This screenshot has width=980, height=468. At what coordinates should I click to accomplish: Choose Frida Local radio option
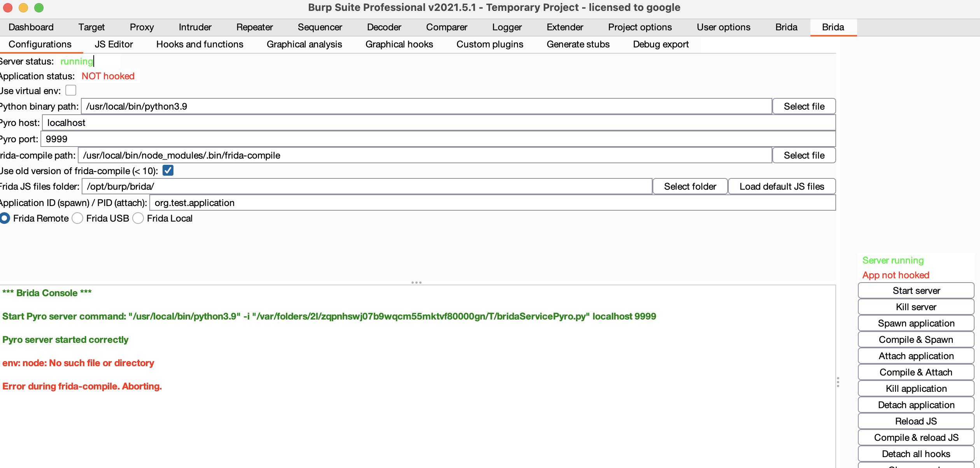[x=138, y=218]
